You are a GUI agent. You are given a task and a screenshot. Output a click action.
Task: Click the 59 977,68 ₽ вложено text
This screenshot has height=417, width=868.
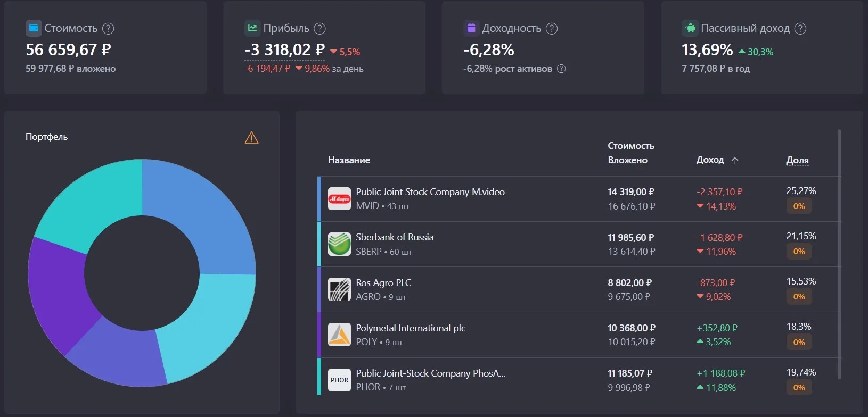[x=71, y=69]
